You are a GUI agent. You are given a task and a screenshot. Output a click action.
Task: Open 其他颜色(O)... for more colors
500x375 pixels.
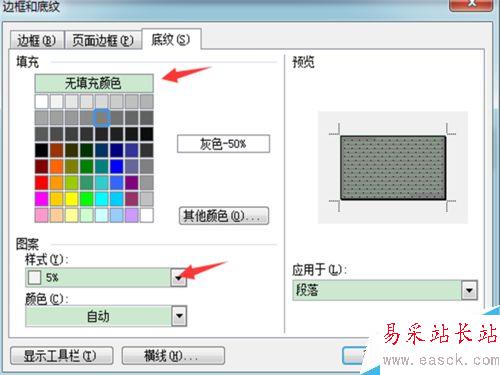224,216
